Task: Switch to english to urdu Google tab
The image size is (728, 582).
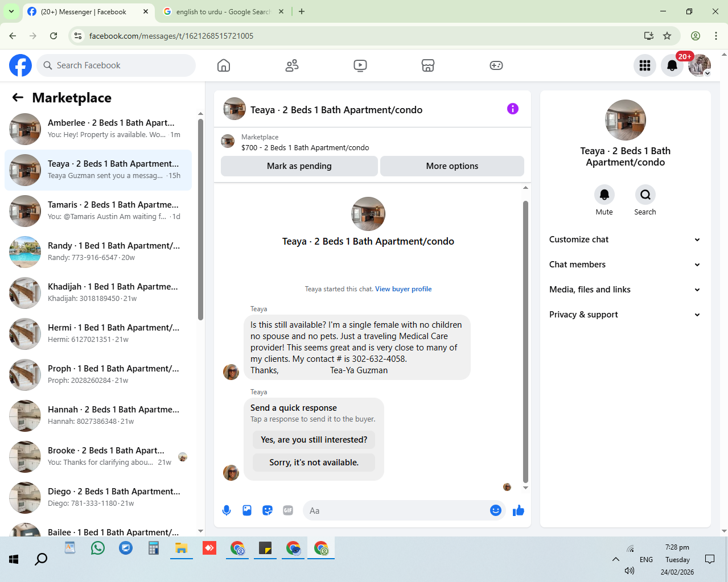Action: point(223,11)
